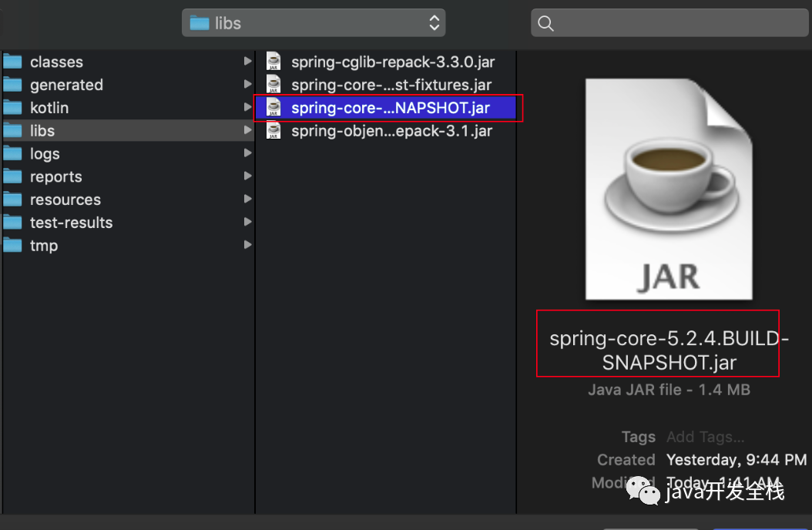Open the libs path dropdown with the double chevrons
The image size is (812, 530).
click(x=434, y=22)
